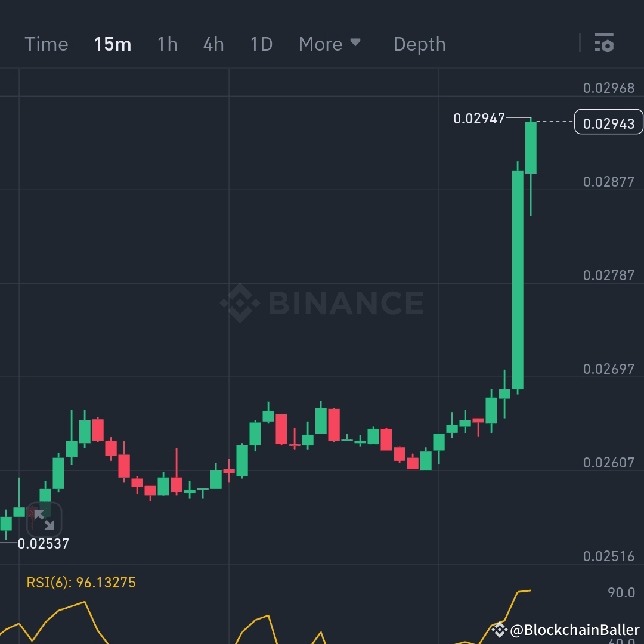Screen dimensions: 644x644
Task: Open the chart settings icon
Action: click(x=605, y=44)
